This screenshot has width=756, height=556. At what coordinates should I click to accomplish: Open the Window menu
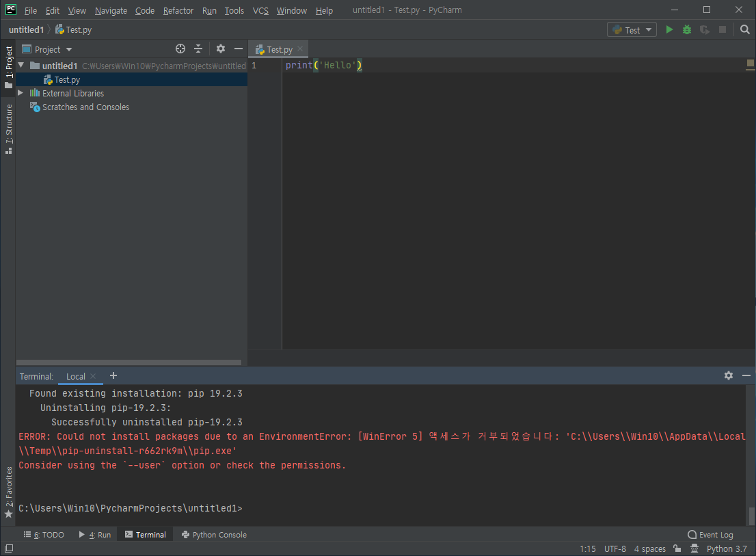point(292,10)
